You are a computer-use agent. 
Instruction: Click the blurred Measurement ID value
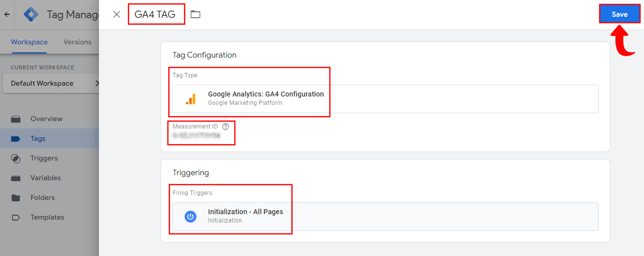(196, 135)
